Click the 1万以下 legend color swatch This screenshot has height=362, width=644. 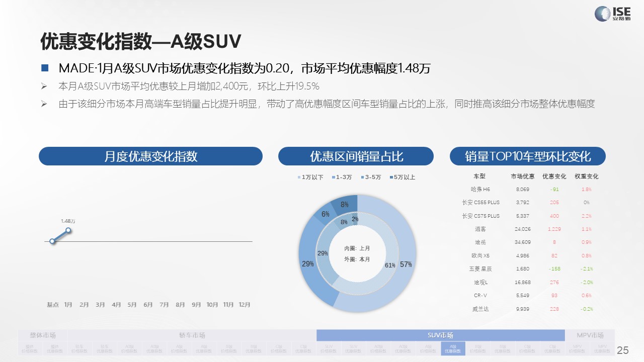[299, 177]
